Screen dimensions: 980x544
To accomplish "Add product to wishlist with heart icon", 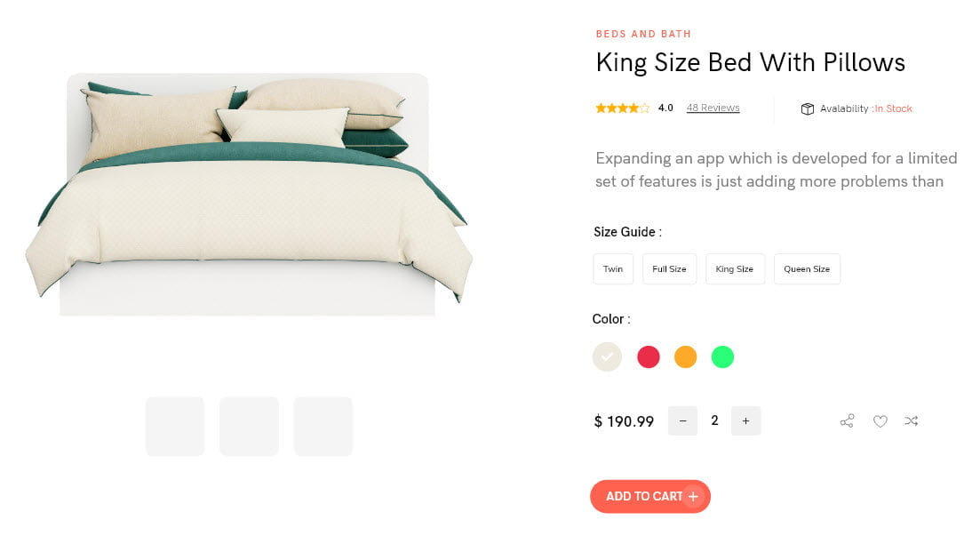I will click(x=880, y=421).
